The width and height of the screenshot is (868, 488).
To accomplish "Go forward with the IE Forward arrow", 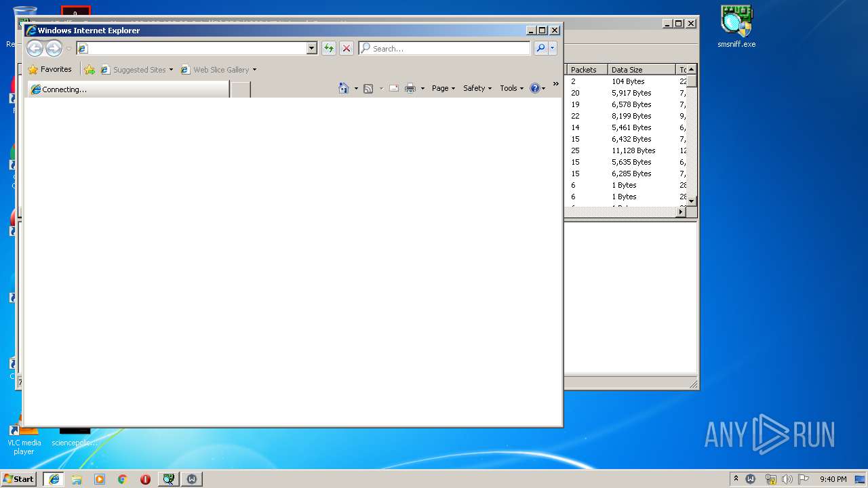I will pyautogui.click(x=54, y=48).
